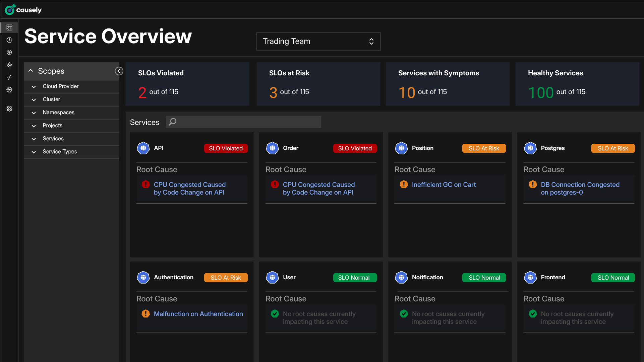Collapse the Scopes header chevron
This screenshot has height=362, width=644.
31,71
